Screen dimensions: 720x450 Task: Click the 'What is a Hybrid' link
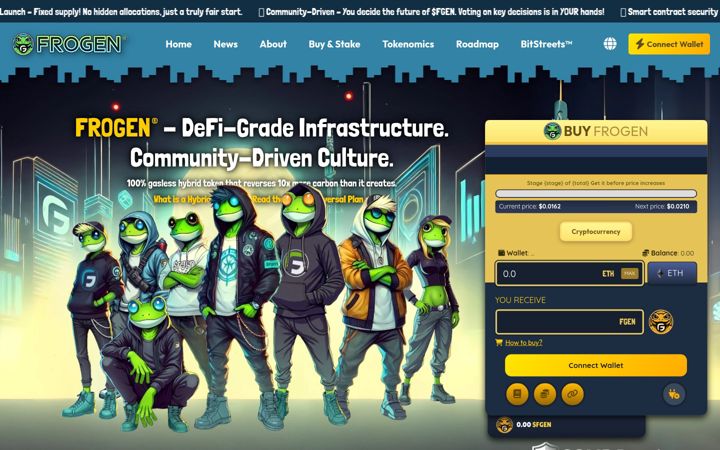pos(182,199)
